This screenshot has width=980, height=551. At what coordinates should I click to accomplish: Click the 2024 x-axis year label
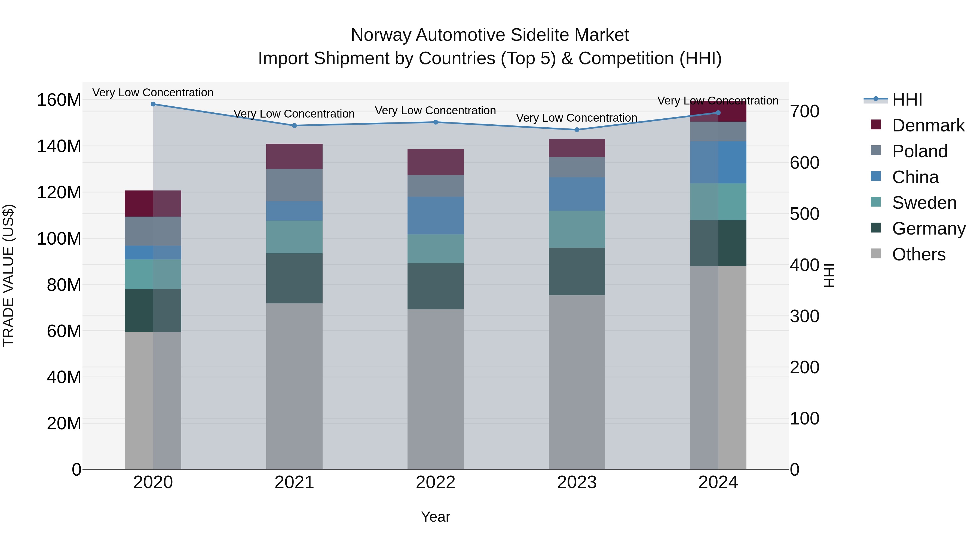coord(718,482)
